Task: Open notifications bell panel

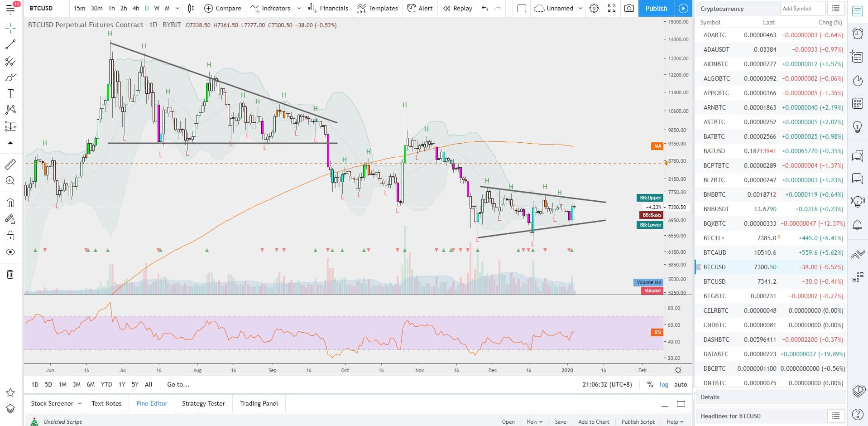Action: tap(858, 225)
